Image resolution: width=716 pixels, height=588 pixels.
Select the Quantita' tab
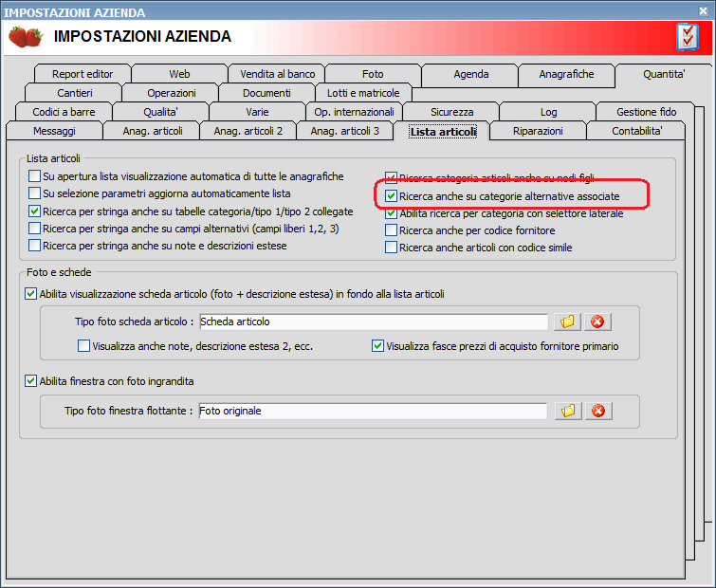664,74
